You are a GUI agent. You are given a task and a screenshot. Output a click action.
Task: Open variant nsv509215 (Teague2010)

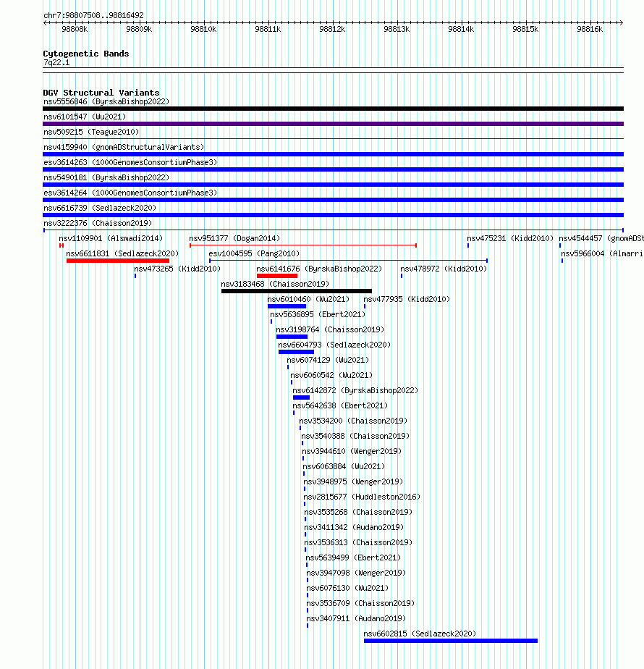91,132
